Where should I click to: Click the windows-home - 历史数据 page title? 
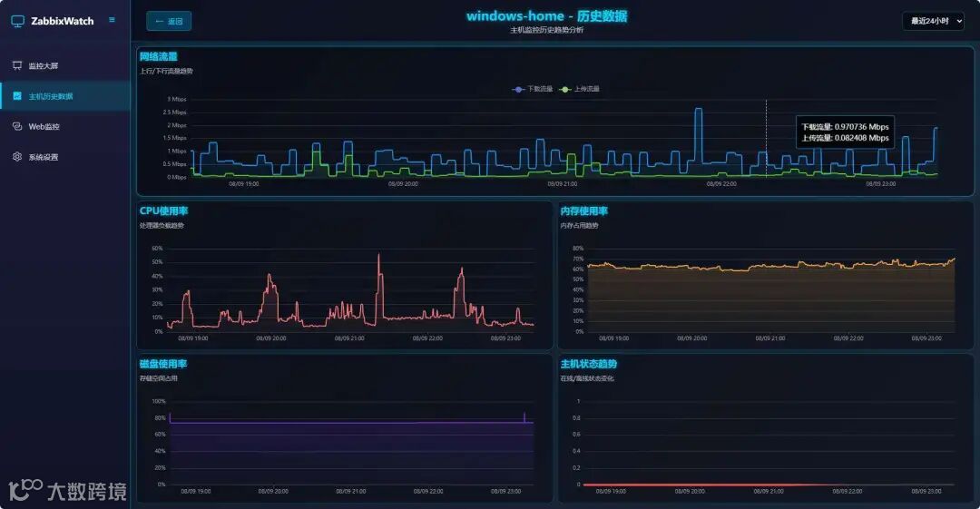(x=547, y=16)
